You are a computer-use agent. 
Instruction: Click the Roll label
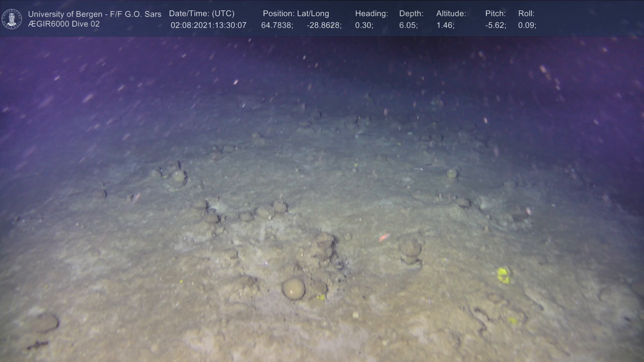click(526, 14)
